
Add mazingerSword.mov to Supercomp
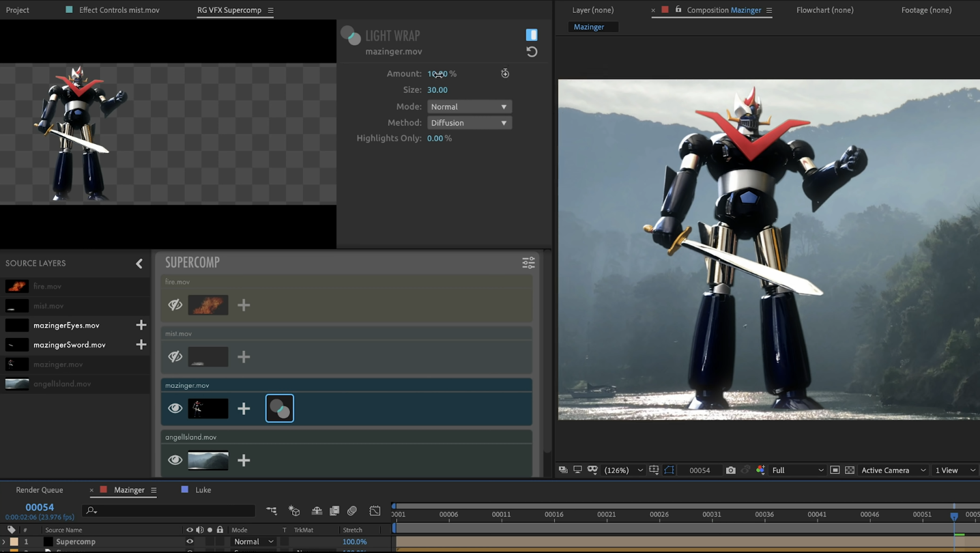(141, 345)
